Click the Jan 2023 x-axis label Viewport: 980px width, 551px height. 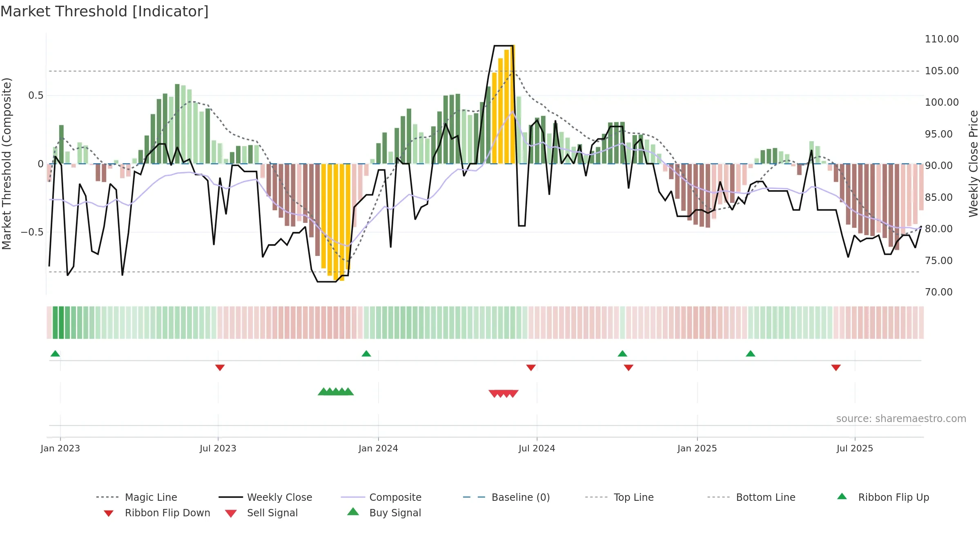click(60, 448)
